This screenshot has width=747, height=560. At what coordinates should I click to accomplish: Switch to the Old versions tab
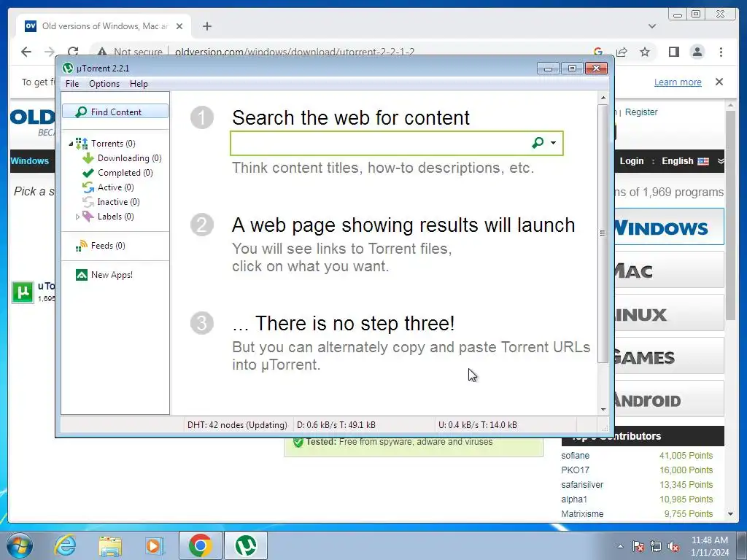tap(104, 26)
